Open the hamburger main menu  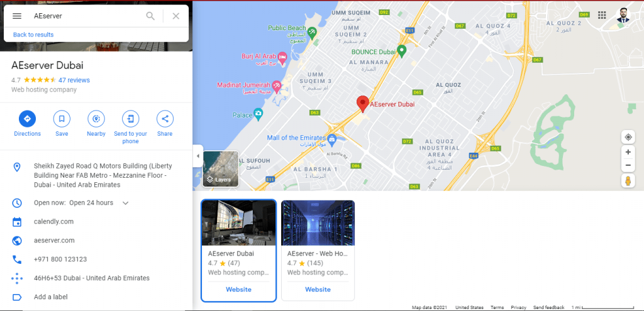(17, 16)
